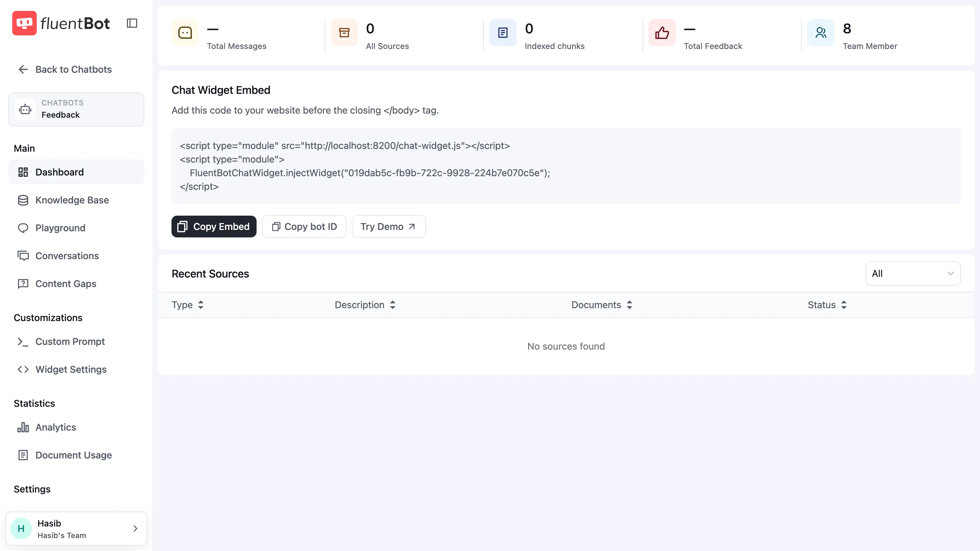Image resolution: width=980 pixels, height=551 pixels.
Task: Open Conversations in sidebar
Action: click(76, 255)
